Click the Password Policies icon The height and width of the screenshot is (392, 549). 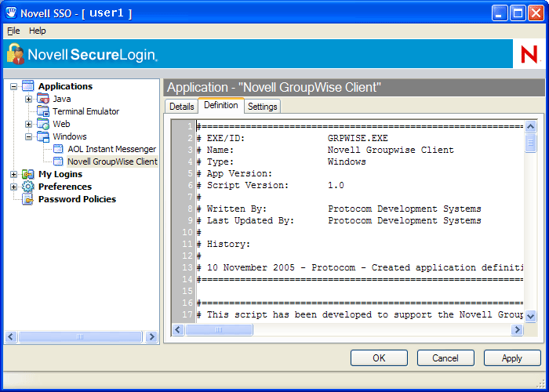27,199
